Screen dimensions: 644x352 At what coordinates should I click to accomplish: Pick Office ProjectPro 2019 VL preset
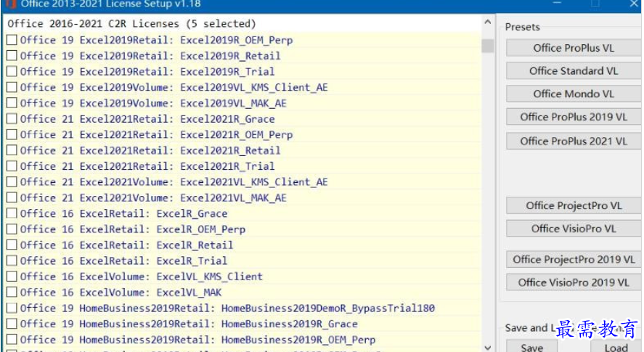(574, 260)
